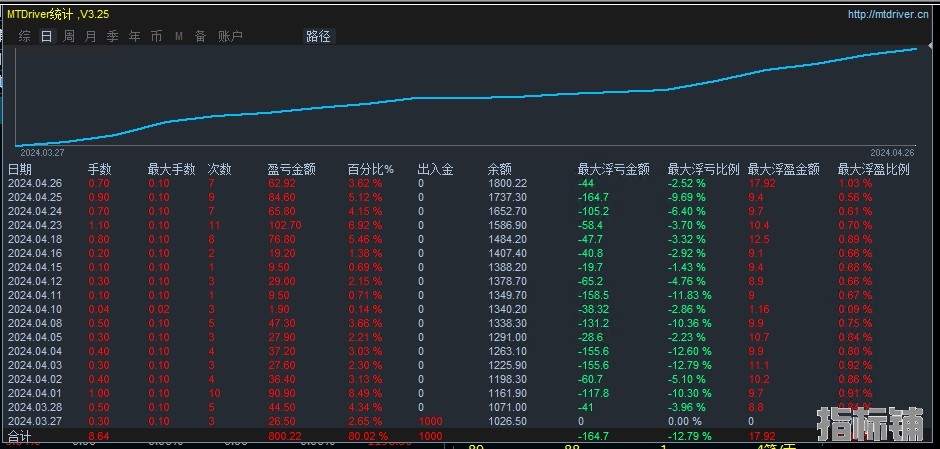940x449 pixels.
Task: Click the 最大浮亏比例 column header
Action: 704,170
